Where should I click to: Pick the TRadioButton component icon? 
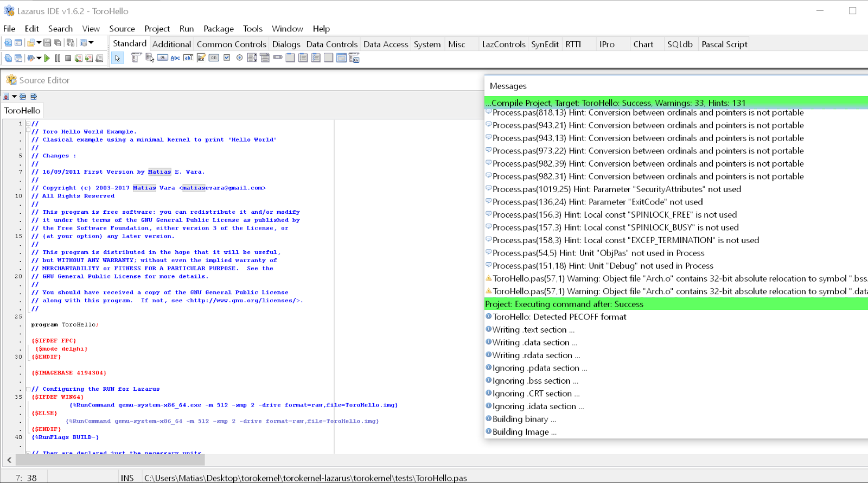(x=239, y=58)
